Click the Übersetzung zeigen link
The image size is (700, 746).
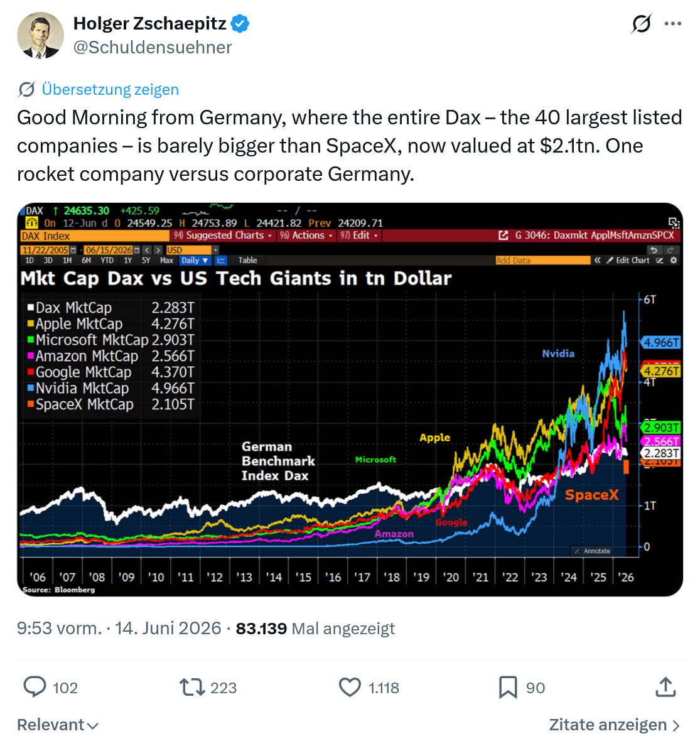pyautogui.click(x=110, y=89)
